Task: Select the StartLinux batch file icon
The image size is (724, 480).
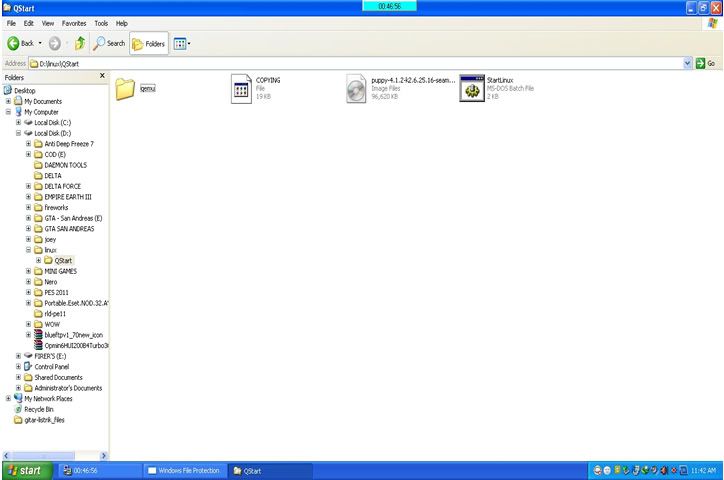Action: [472, 88]
